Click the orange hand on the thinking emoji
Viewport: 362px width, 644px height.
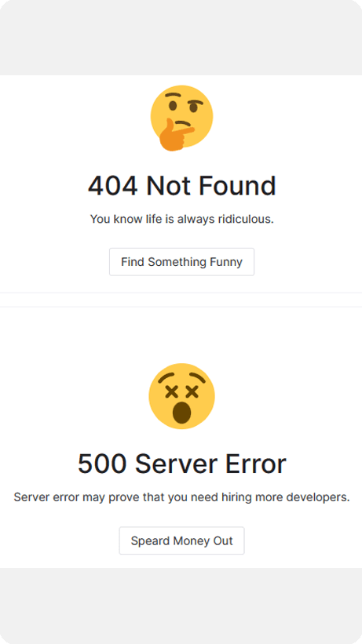tap(175, 136)
